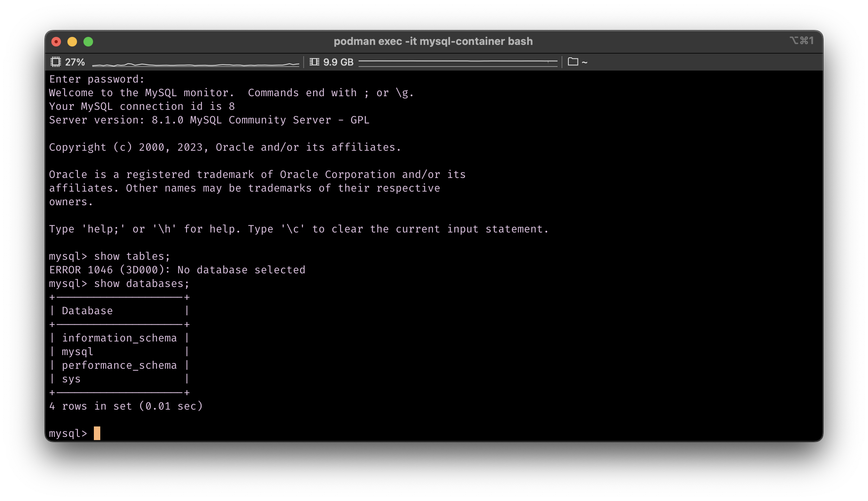Click the 9.9 GB memory usage label

coord(338,62)
